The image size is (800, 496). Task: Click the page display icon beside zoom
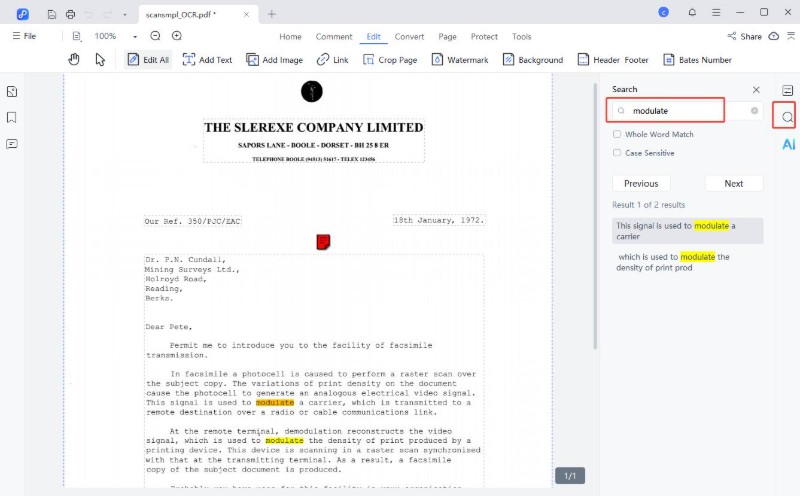pyautogui.click(x=77, y=36)
